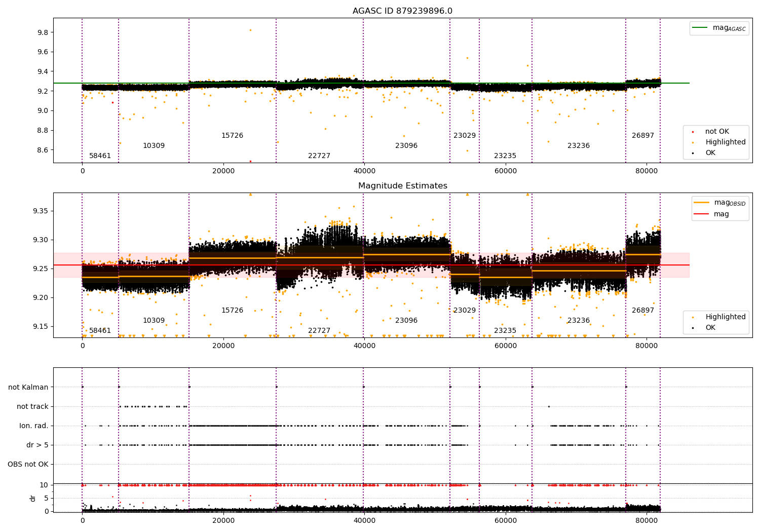Select the mag OBSID orange line legend entry
760x532 pixels.
(x=720, y=203)
